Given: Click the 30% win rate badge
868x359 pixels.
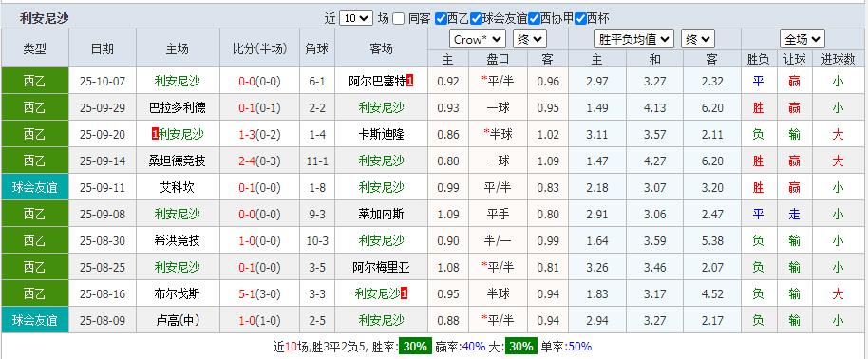Looking at the screenshot, I should coord(415,347).
